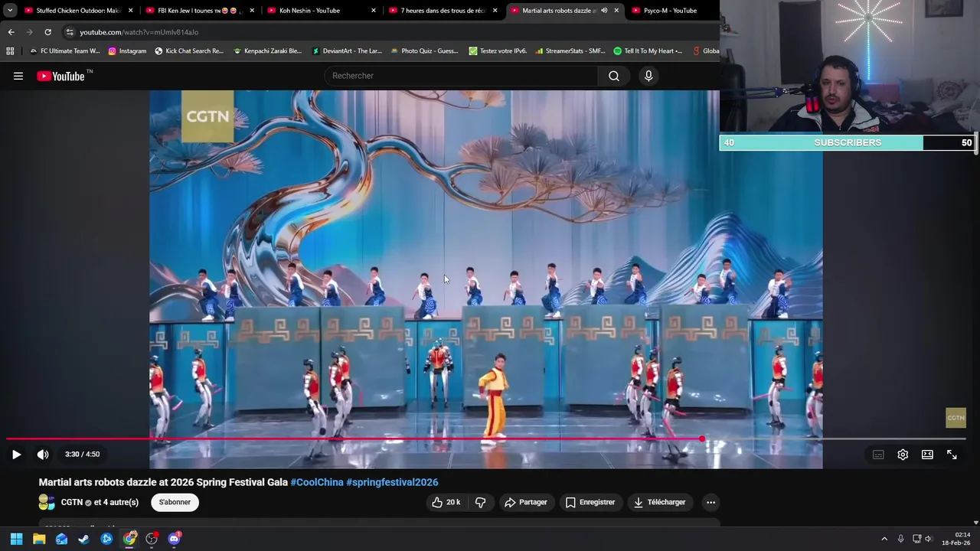Click the red progress bar scrubber handle

click(x=702, y=439)
